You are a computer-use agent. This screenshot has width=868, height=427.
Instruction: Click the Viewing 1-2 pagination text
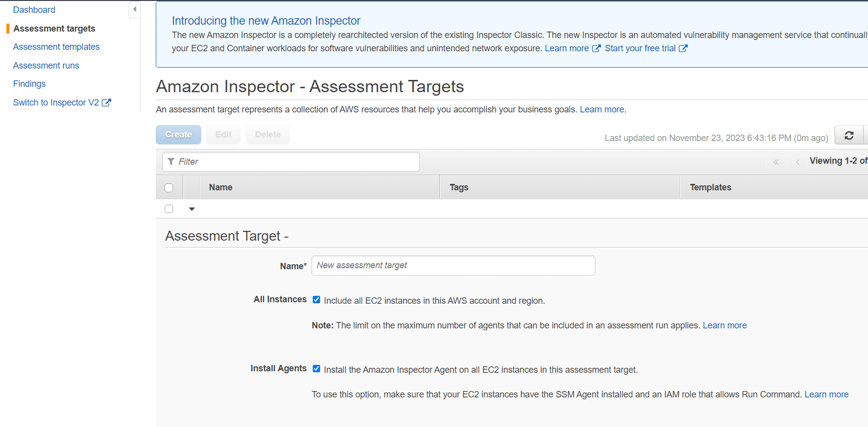838,161
